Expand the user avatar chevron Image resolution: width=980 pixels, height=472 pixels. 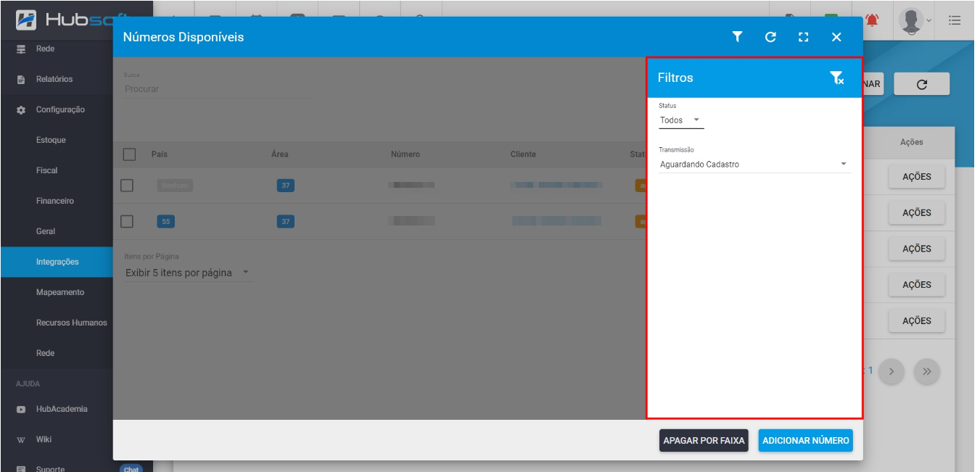pyautogui.click(x=929, y=20)
